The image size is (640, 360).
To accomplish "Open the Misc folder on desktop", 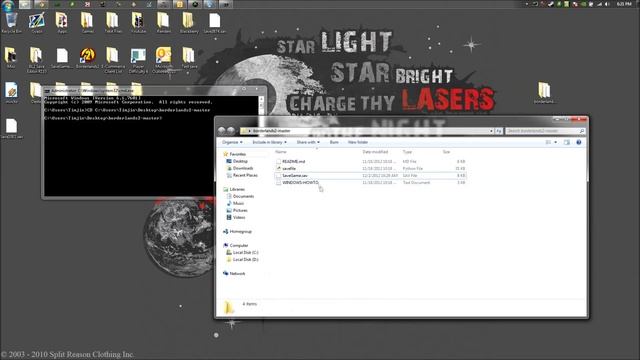I will (11, 58).
